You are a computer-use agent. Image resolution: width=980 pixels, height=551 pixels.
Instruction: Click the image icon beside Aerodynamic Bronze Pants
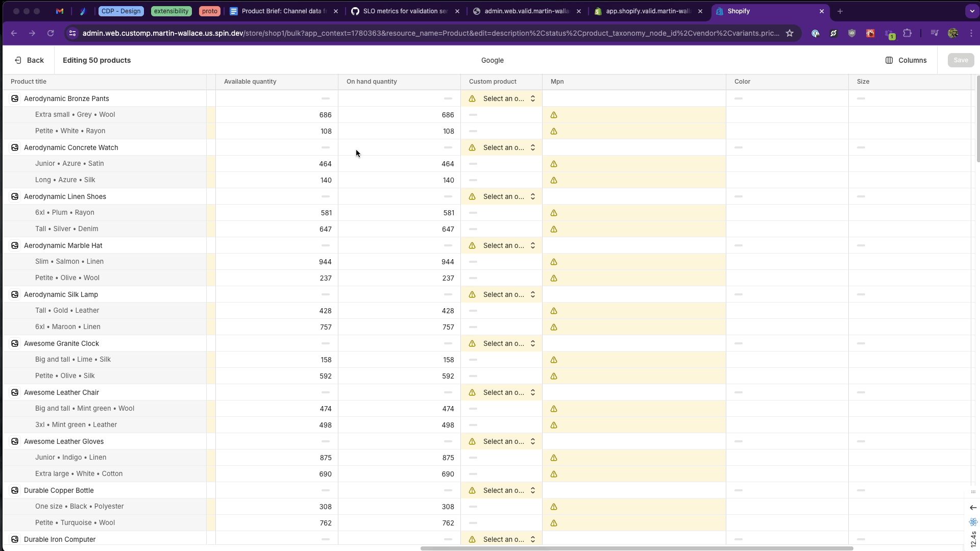pos(15,98)
